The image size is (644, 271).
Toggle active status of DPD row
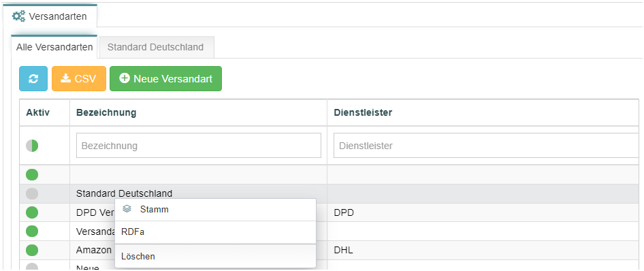coord(32,212)
